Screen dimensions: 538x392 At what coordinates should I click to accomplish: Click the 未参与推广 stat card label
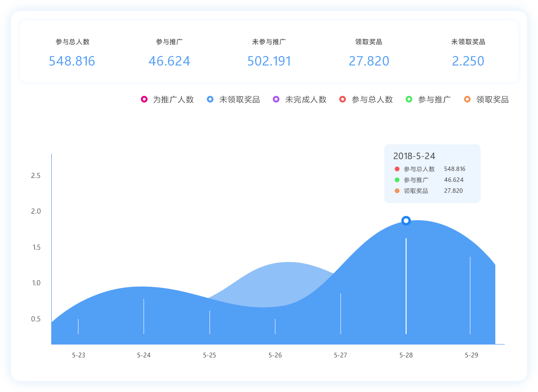tap(269, 42)
